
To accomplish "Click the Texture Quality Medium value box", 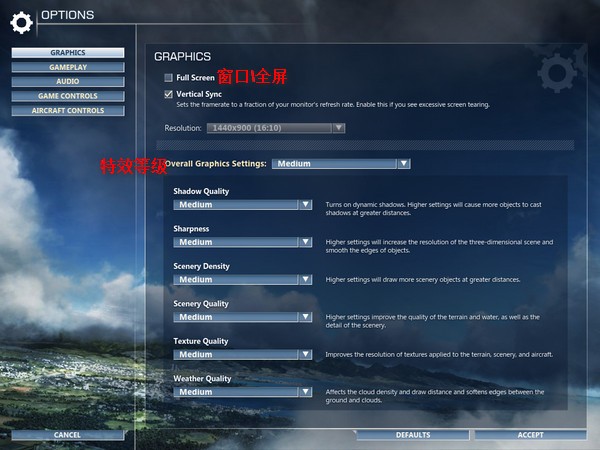I will coord(236,355).
